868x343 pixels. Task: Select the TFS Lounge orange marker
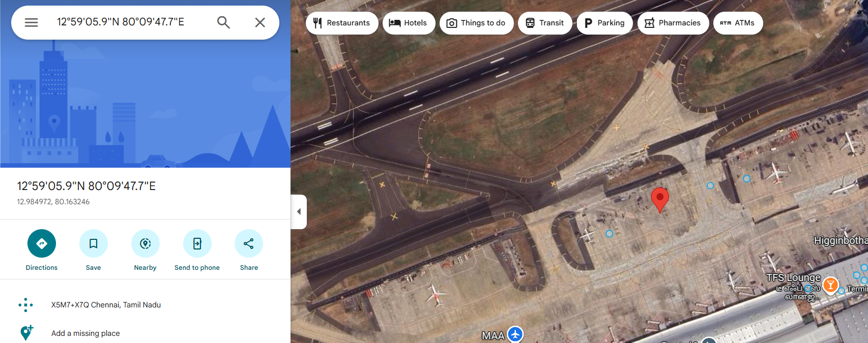tap(830, 285)
